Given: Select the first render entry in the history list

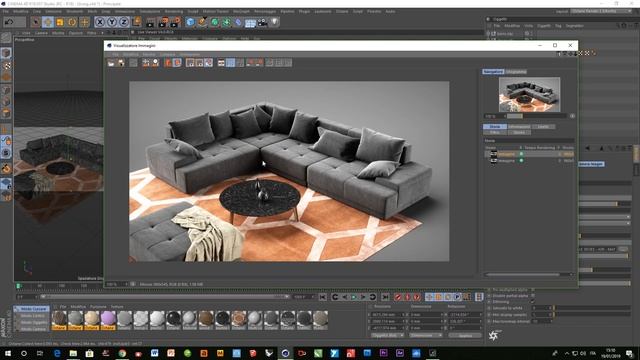Looking at the screenshot, I should [x=529, y=154].
